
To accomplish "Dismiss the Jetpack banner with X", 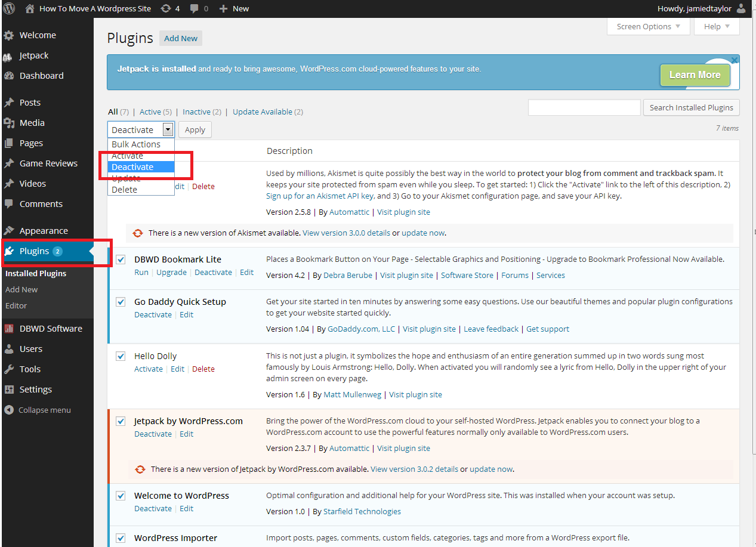I will (x=735, y=60).
